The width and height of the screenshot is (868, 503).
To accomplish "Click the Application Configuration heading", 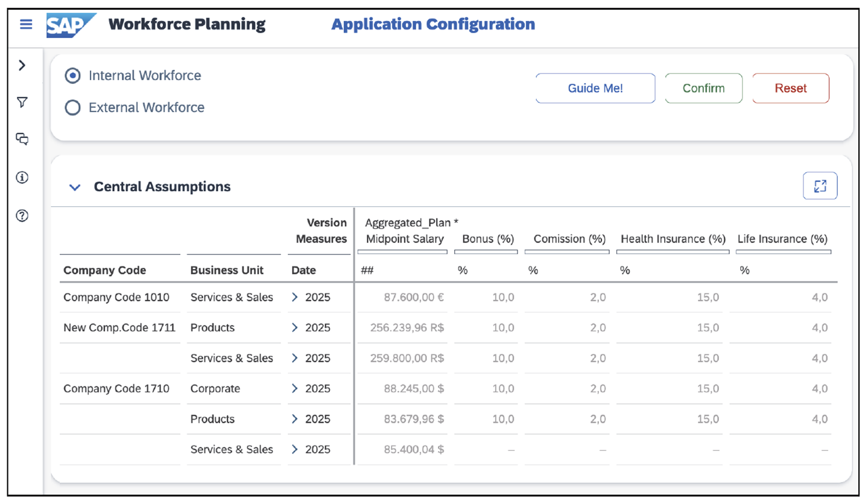I will click(433, 25).
